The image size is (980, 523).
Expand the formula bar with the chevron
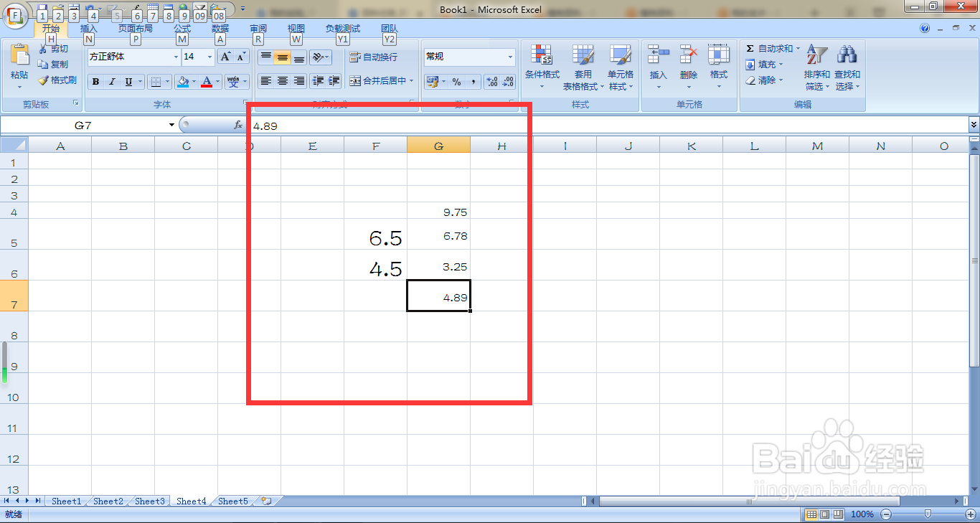click(974, 125)
